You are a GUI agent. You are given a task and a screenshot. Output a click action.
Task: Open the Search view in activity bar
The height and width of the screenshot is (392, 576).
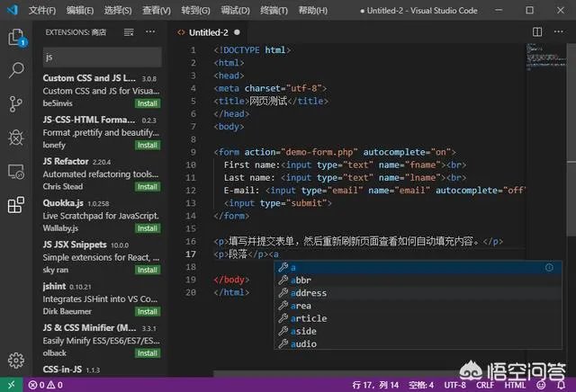tap(16, 70)
